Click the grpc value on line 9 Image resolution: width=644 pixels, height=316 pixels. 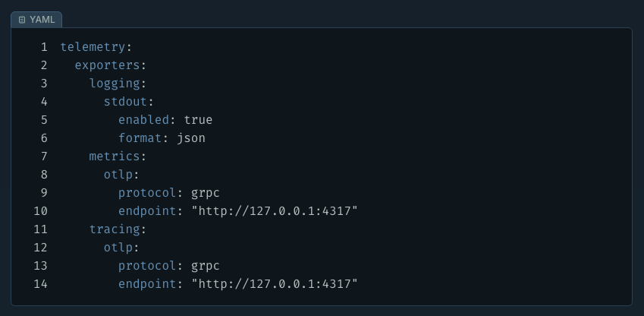(x=206, y=193)
